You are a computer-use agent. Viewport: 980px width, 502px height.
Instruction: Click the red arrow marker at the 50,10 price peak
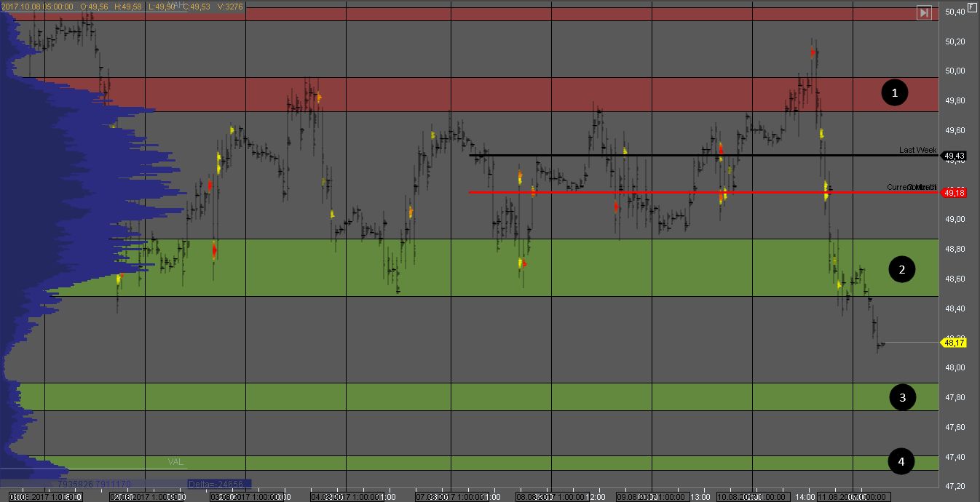(x=812, y=52)
